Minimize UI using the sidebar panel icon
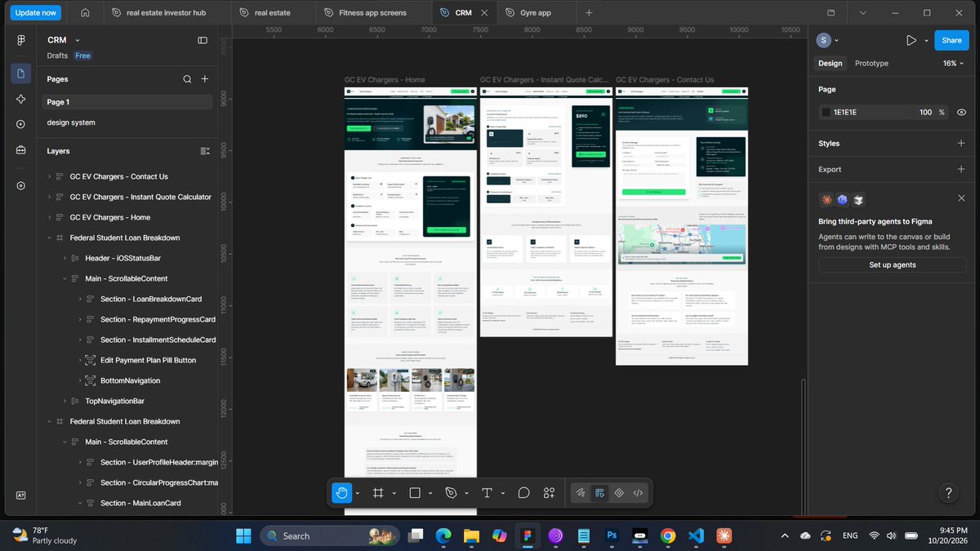Screen dimensions: 980x551 [x=203, y=40]
